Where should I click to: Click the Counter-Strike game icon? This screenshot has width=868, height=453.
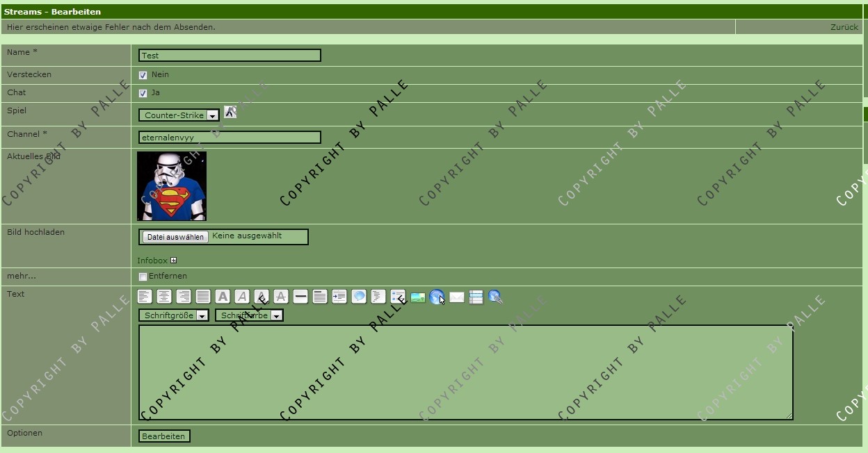(230, 112)
